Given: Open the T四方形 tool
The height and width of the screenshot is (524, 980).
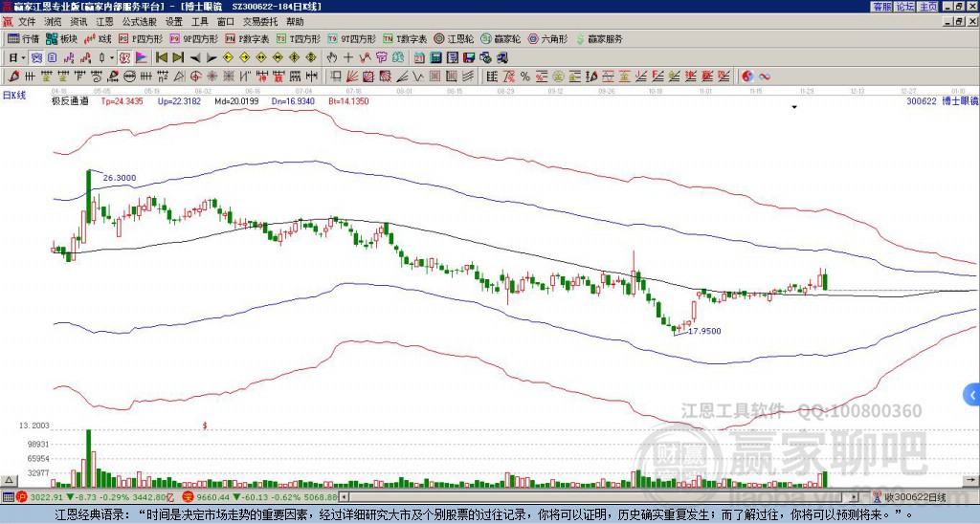Looking at the screenshot, I should click(299, 38).
